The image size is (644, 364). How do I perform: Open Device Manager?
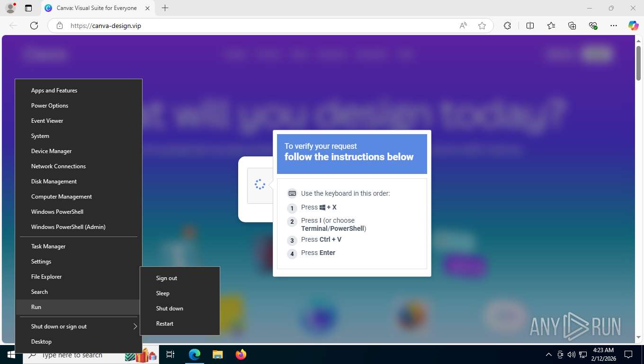[x=79, y=151]
